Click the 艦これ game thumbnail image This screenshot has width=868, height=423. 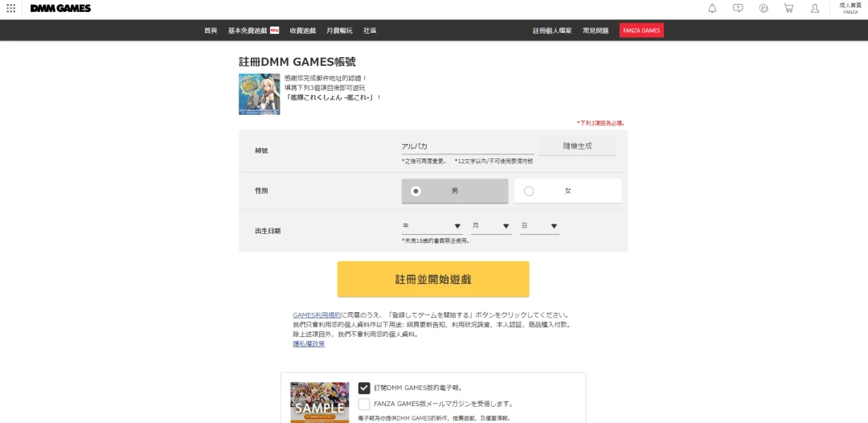click(259, 94)
